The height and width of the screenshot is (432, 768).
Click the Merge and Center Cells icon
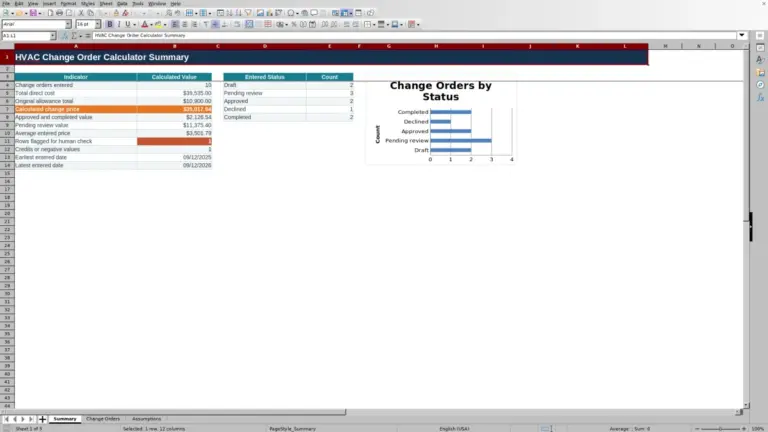click(x=249, y=24)
